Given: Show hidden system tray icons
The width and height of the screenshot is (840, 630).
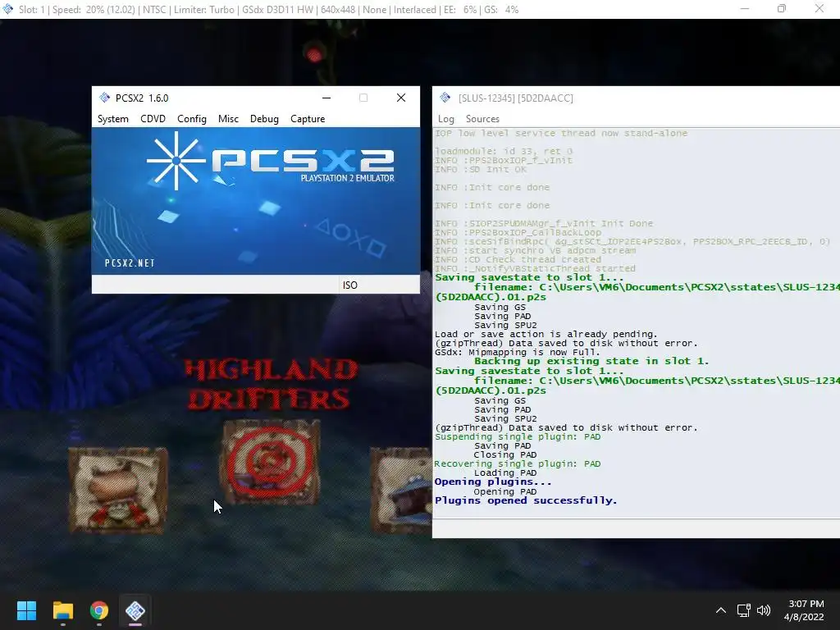Looking at the screenshot, I should click(721, 610).
